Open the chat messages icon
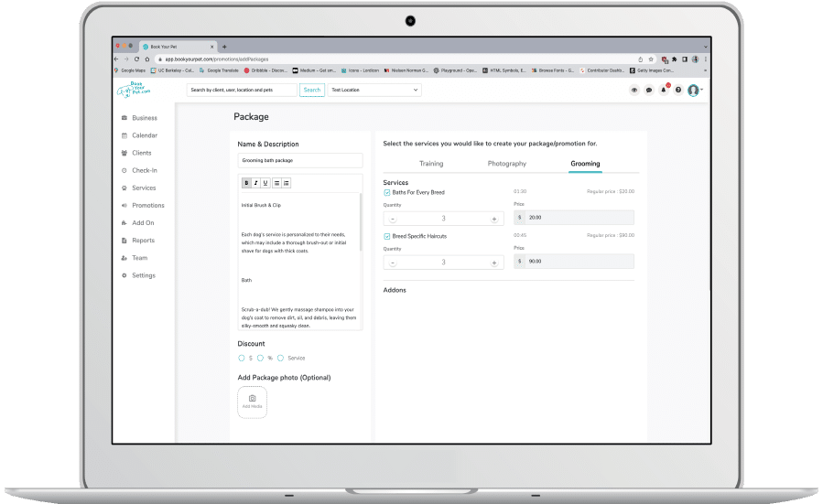The height and width of the screenshot is (504, 823). (x=648, y=91)
